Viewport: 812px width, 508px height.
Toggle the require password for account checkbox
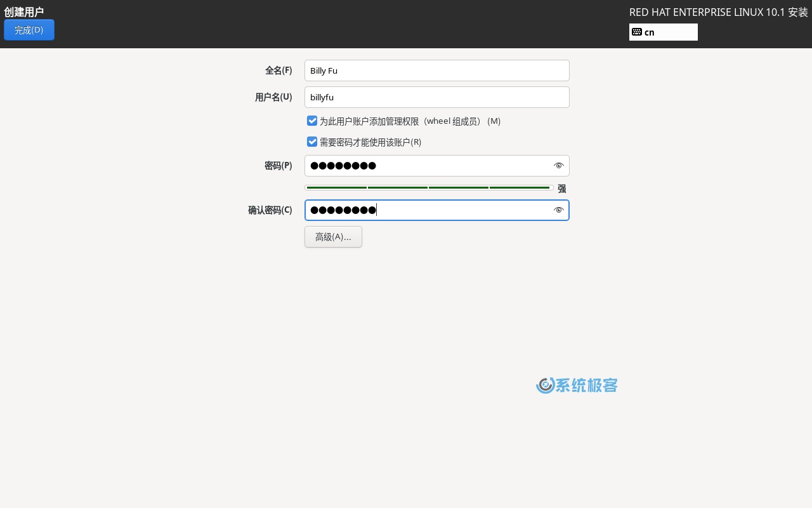(x=312, y=142)
